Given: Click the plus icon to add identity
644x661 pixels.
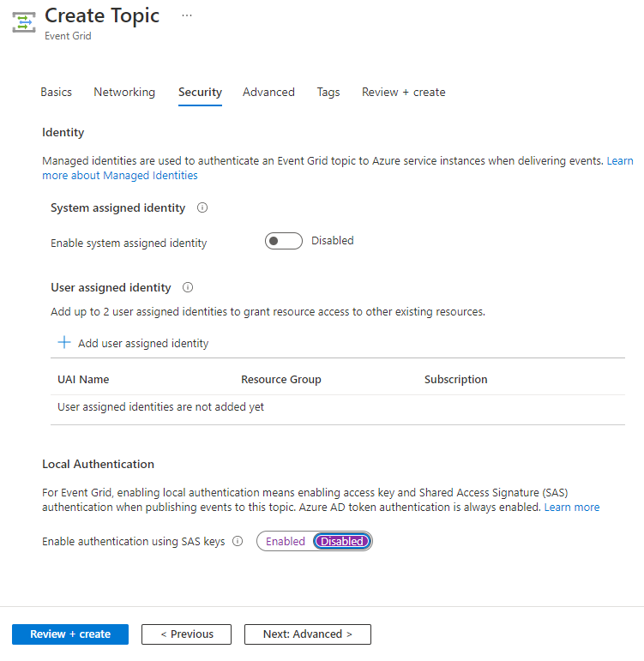Looking at the screenshot, I should point(64,343).
